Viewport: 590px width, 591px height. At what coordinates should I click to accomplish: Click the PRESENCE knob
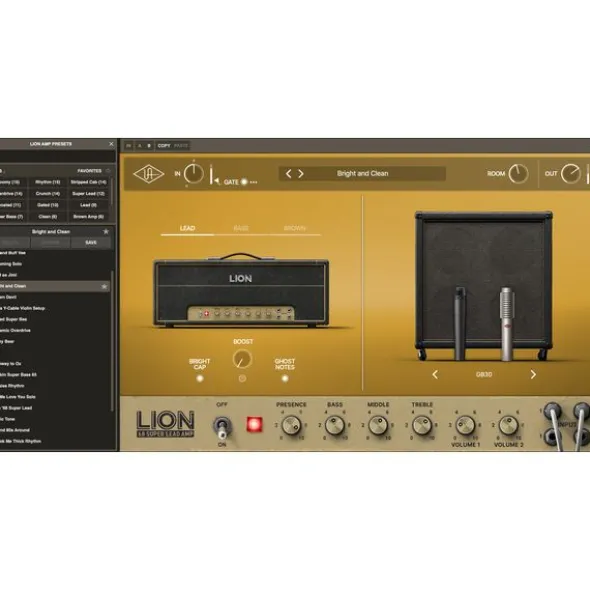(291, 426)
